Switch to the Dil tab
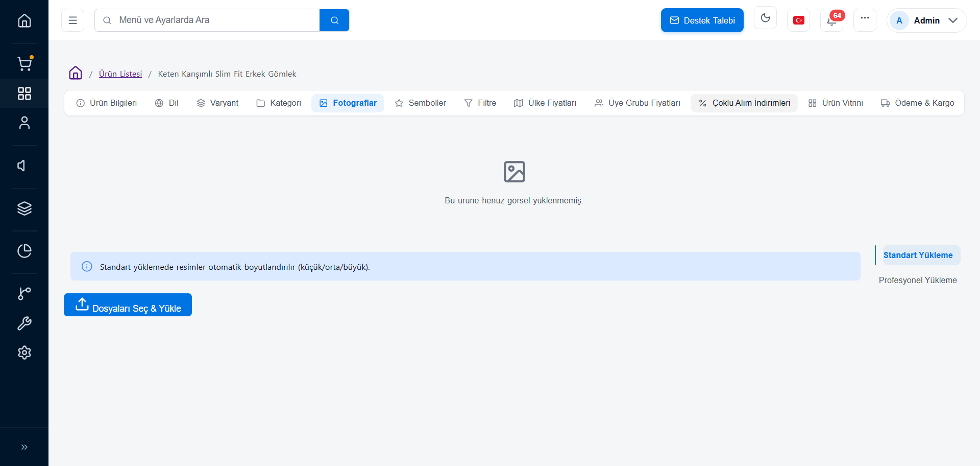This screenshot has width=980, height=466. (x=167, y=103)
